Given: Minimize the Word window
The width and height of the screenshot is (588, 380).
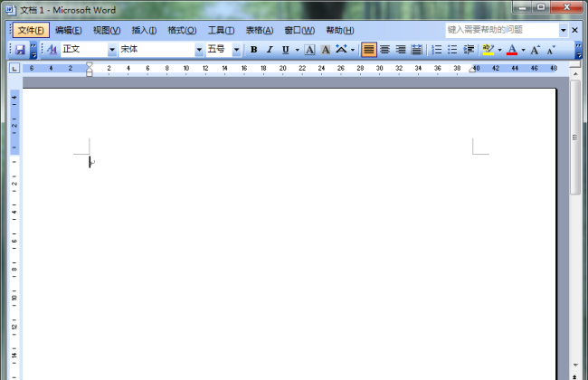Looking at the screenshot, I should pos(523,7).
